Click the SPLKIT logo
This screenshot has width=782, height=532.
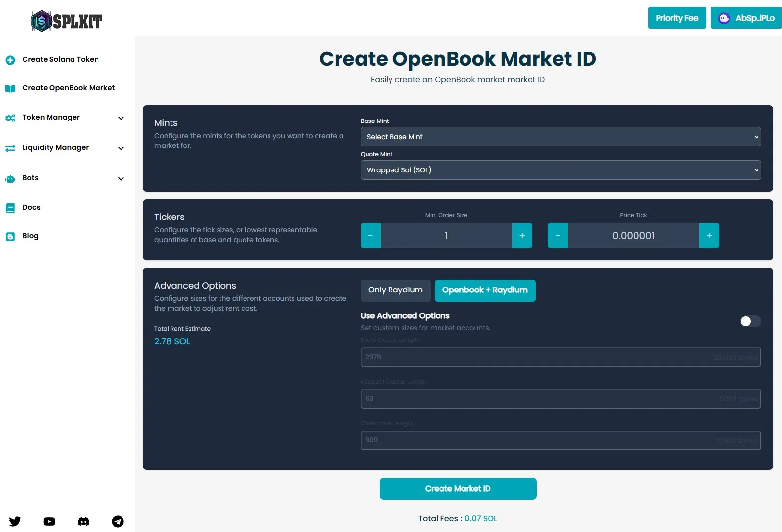pyautogui.click(x=66, y=21)
